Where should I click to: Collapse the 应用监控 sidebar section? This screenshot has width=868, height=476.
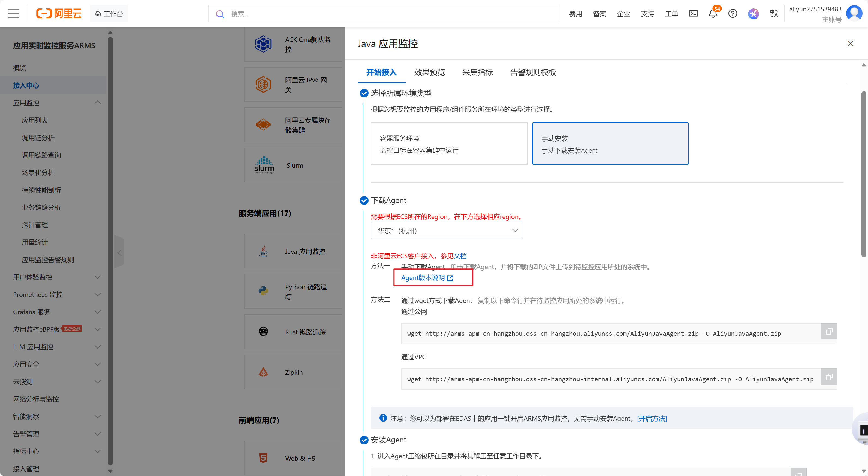click(x=97, y=103)
